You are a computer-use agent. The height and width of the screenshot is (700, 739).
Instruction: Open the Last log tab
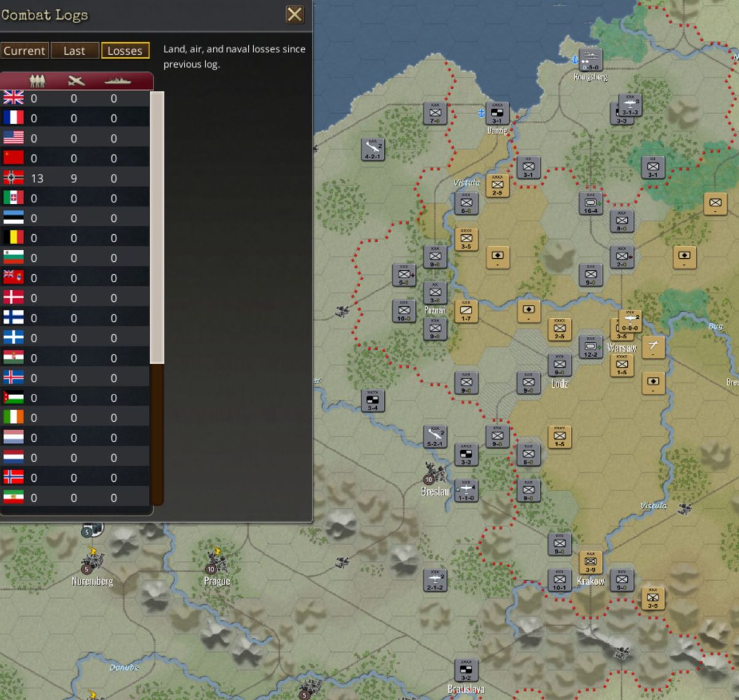point(74,51)
